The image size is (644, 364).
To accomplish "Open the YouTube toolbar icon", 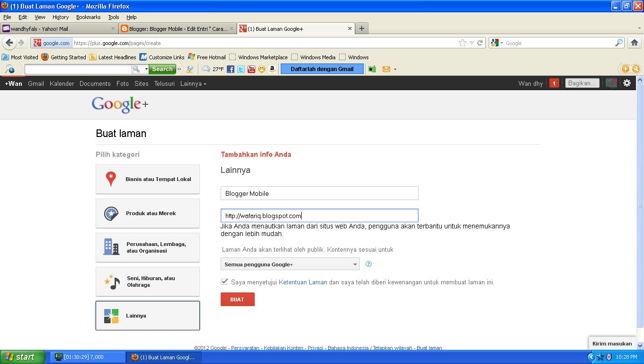I will (251, 69).
